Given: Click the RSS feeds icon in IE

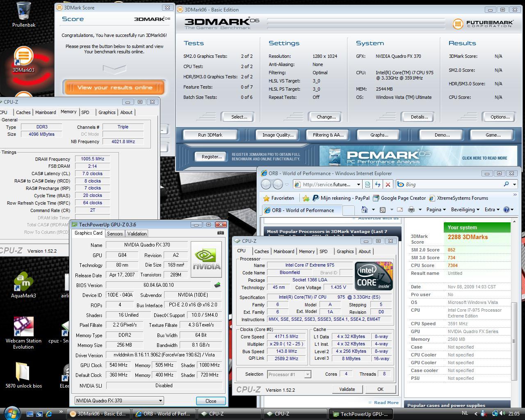Looking at the screenshot, I should (383, 210).
